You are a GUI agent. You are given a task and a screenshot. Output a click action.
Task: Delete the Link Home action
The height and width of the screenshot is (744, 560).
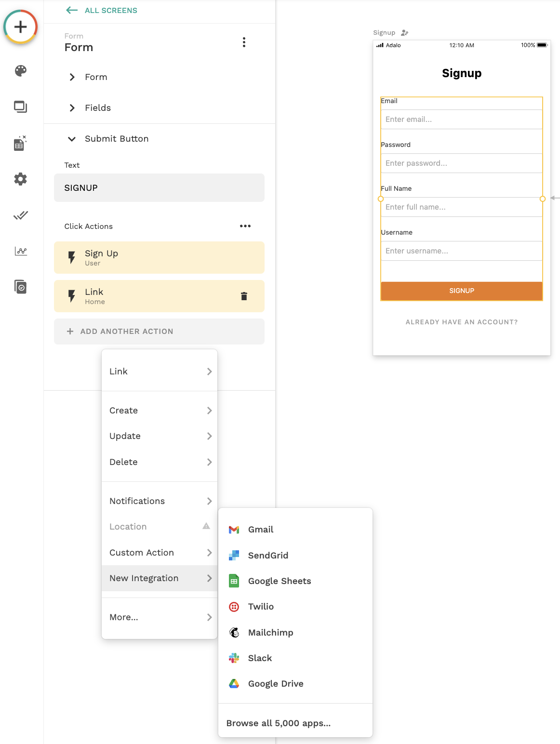244,296
